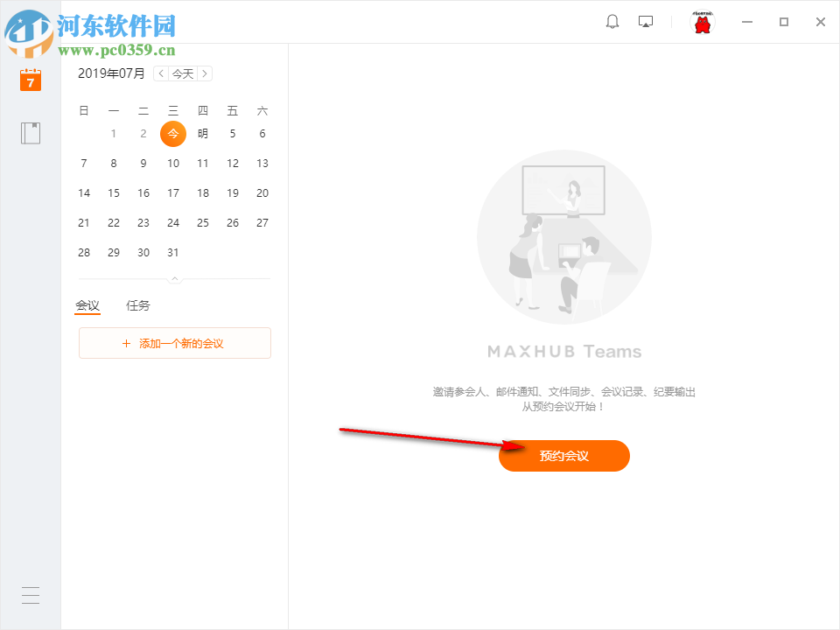Switch to the 任务 tab
Image resolution: width=840 pixels, height=630 pixels.
[x=137, y=305]
